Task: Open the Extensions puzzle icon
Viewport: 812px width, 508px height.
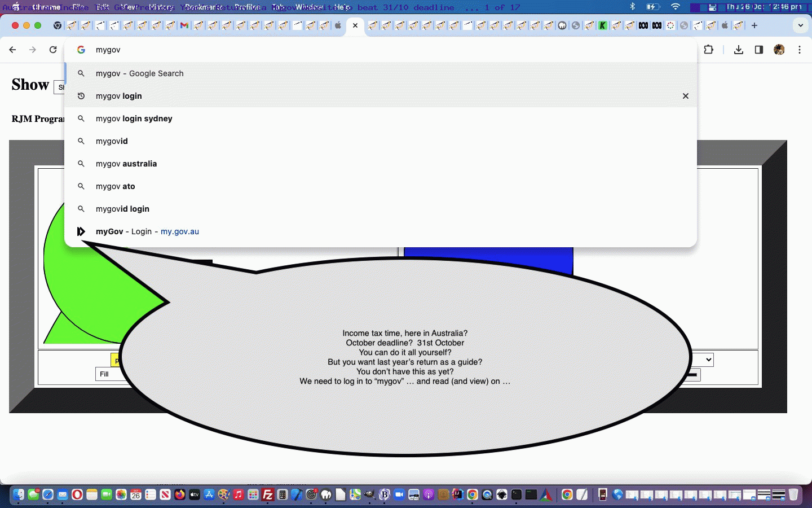Action: (709, 50)
